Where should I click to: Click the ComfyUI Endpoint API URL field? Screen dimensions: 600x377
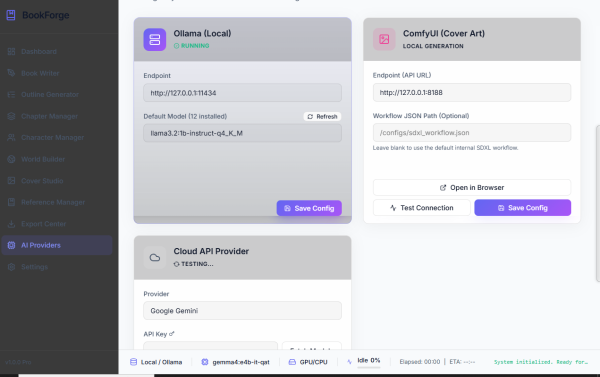[x=472, y=92]
